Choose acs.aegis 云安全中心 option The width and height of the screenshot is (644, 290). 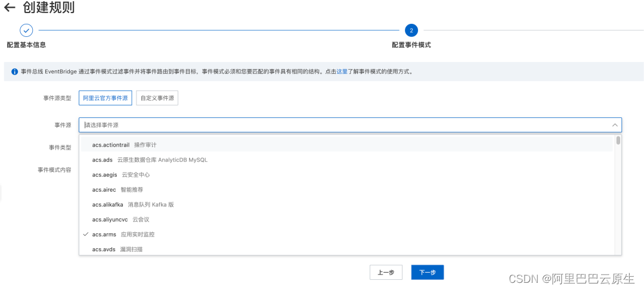[346, 174]
